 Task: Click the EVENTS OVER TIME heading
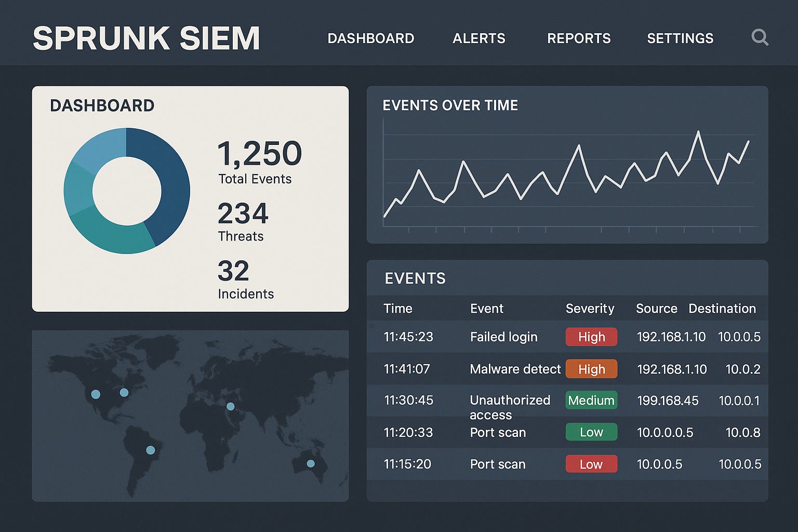coord(450,105)
